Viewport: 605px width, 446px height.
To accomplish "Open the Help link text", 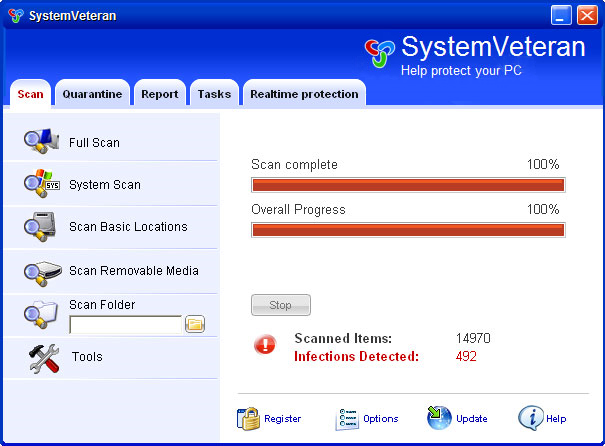I will 556,419.
